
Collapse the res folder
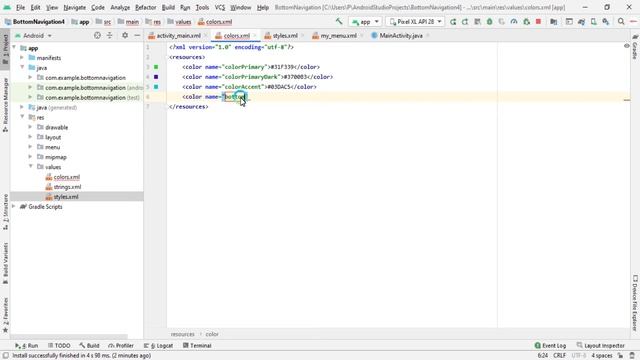tap(22, 117)
